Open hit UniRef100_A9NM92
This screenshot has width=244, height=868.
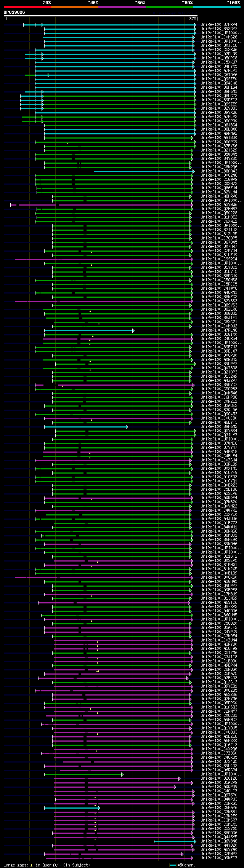click(x=219, y=134)
